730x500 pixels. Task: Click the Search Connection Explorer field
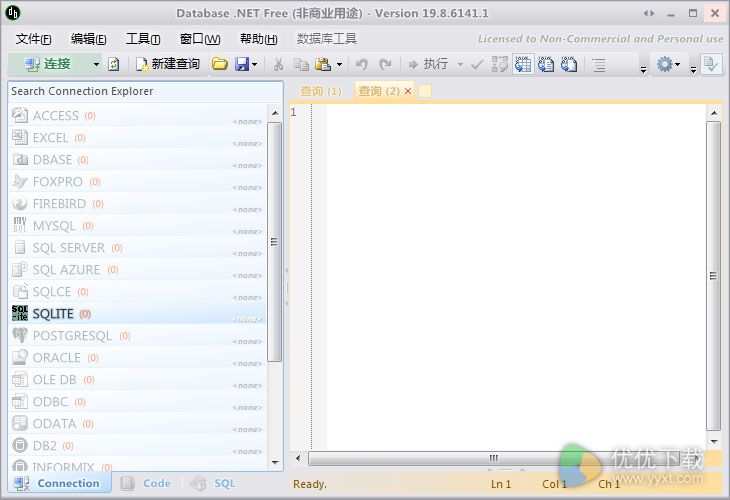(x=145, y=91)
